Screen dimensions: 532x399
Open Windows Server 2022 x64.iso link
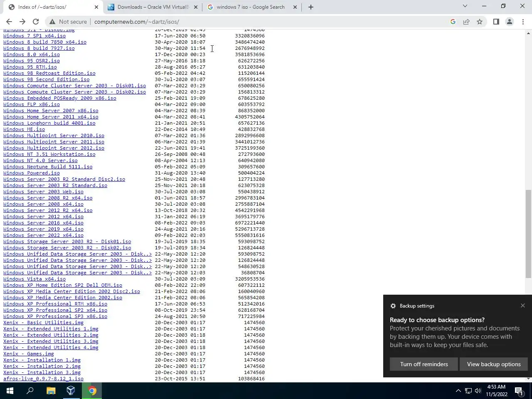43,235
